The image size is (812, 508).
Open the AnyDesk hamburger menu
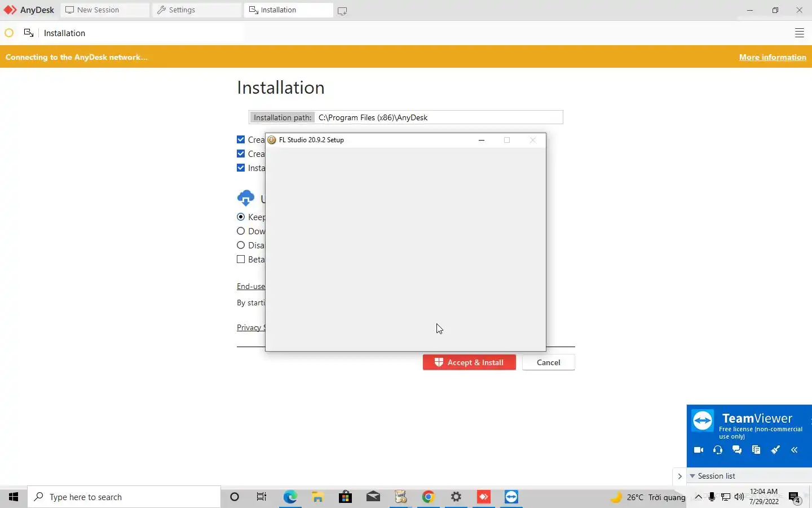(799, 33)
